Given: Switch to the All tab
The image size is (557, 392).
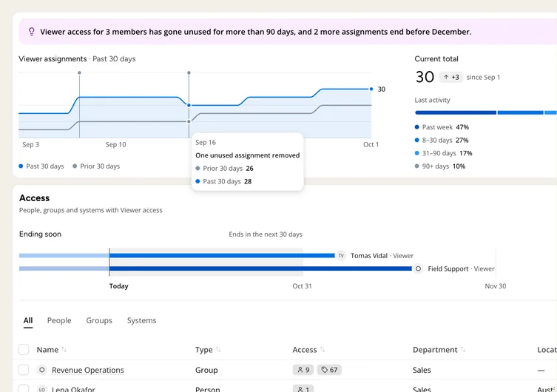Looking at the screenshot, I should (x=28, y=320).
